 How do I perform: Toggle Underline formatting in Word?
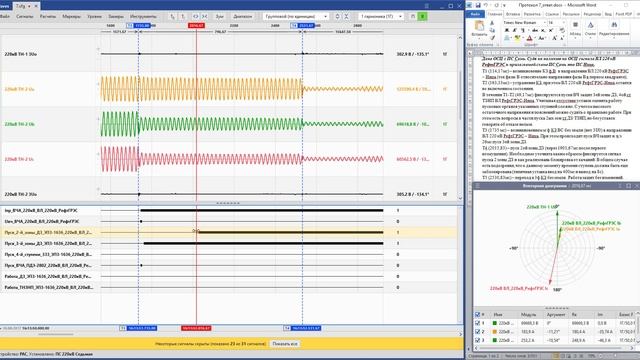click(x=523, y=30)
